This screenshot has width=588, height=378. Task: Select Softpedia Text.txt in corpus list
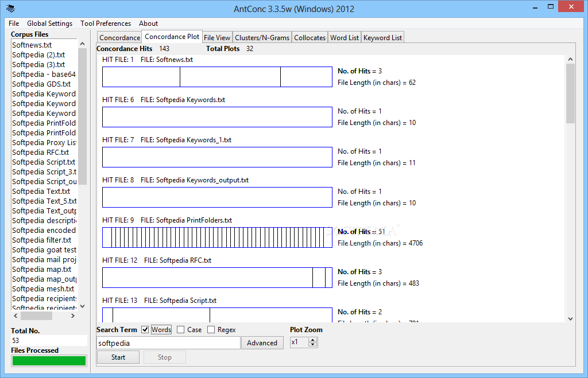(41, 191)
